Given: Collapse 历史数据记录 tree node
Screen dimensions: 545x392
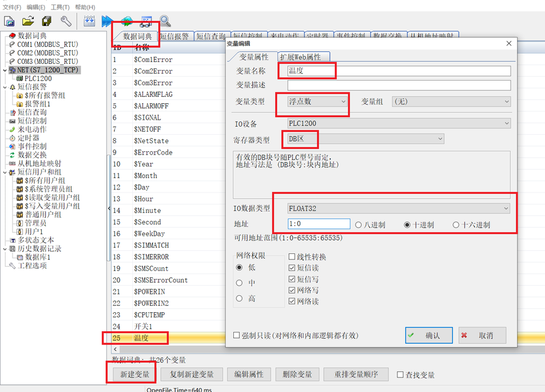Looking at the screenshot, I should (x=5, y=249).
